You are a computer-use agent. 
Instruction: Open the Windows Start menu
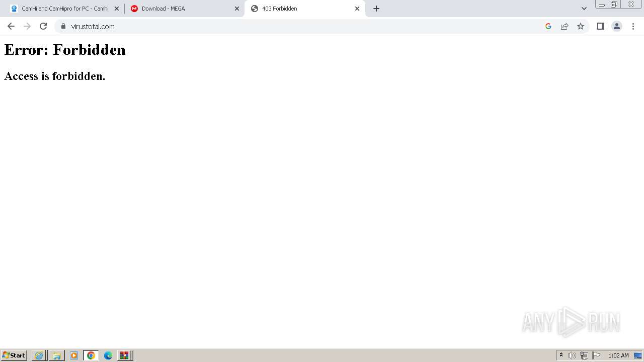(x=14, y=355)
